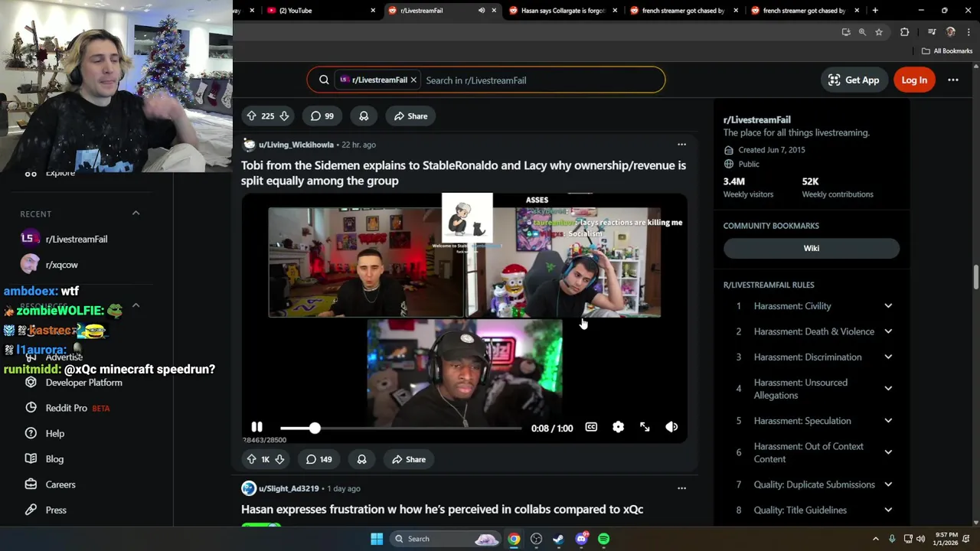This screenshot has height=551, width=980.
Task: Open the Windows Start menu
Action: pyautogui.click(x=377, y=539)
